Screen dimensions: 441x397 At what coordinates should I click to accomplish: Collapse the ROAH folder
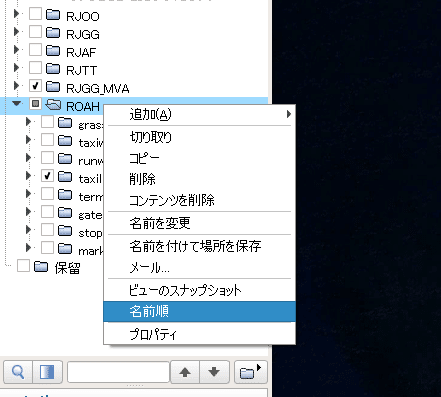tap(16, 104)
